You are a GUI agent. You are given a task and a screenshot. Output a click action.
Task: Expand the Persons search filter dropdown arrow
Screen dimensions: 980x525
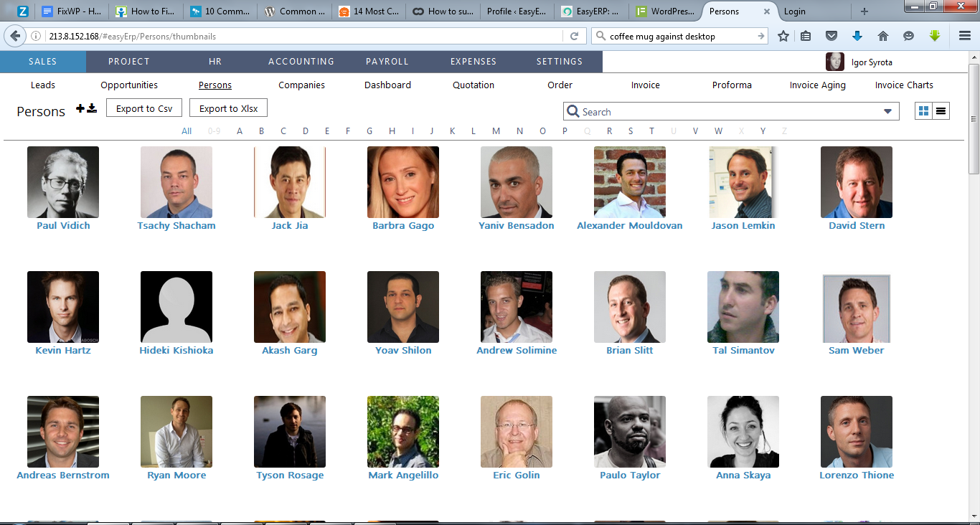(x=887, y=112)
